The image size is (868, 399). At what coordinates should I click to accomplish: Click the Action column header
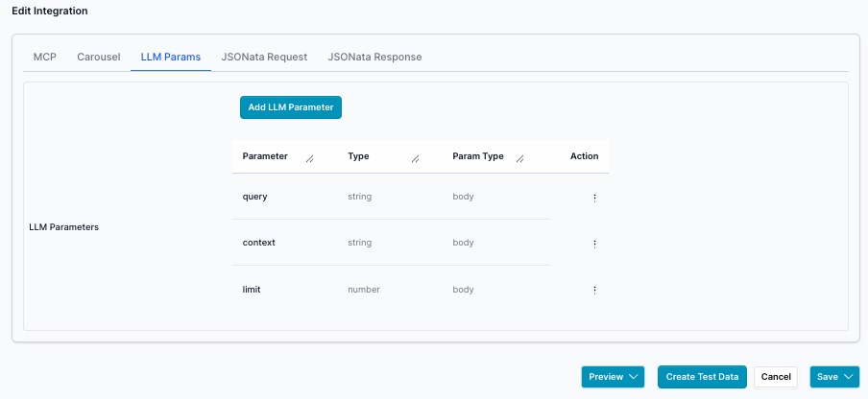coord(584,156)
